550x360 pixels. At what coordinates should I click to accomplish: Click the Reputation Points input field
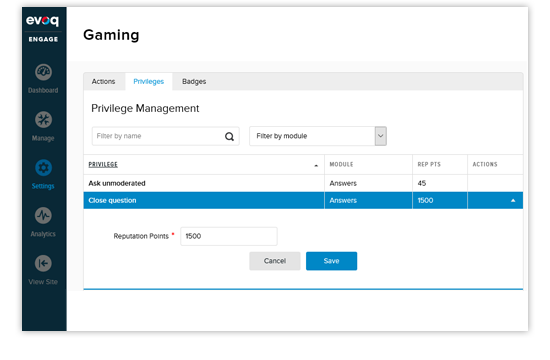[x=229, y=236]
